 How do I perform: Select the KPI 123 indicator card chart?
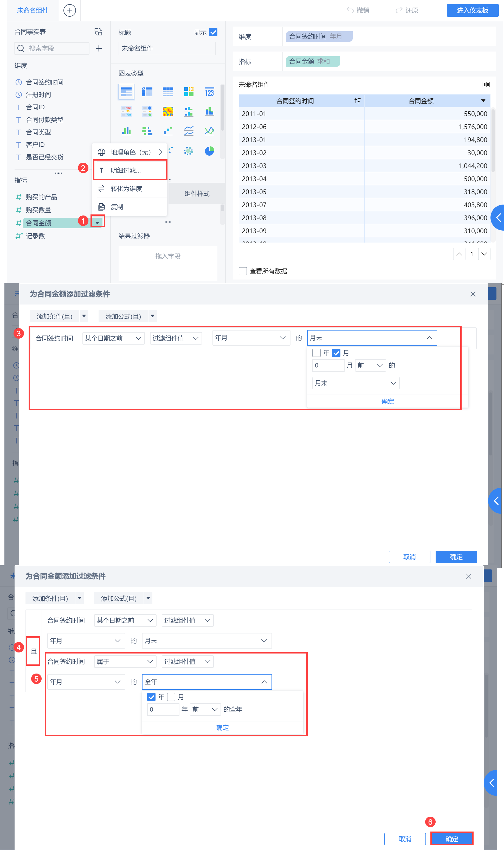click(x=209, y=92)
